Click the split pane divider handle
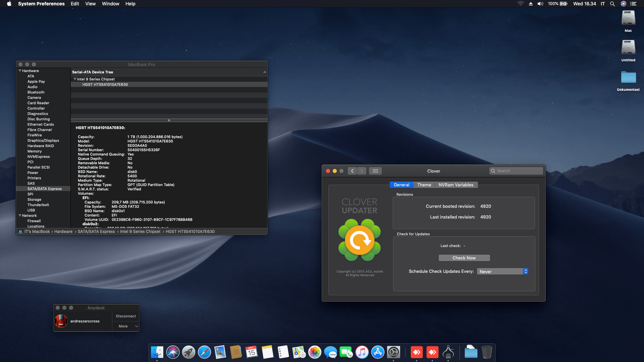The height and width of the screenshot is (362, 644). [169, 120]
